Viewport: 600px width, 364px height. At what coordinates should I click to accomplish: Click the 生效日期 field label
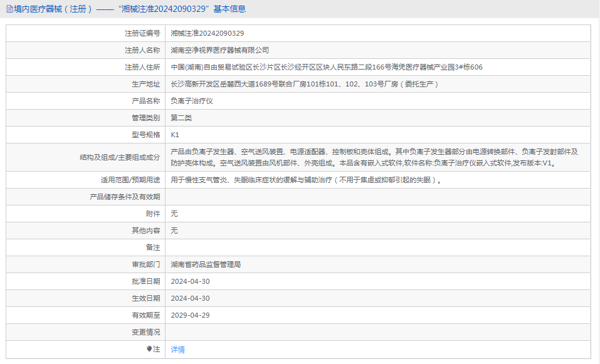(146, 298)
